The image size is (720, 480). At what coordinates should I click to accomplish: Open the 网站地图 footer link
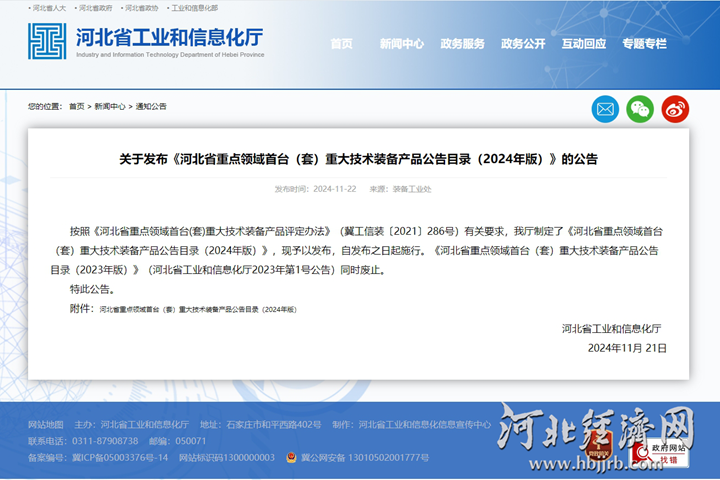coord(45,425)
